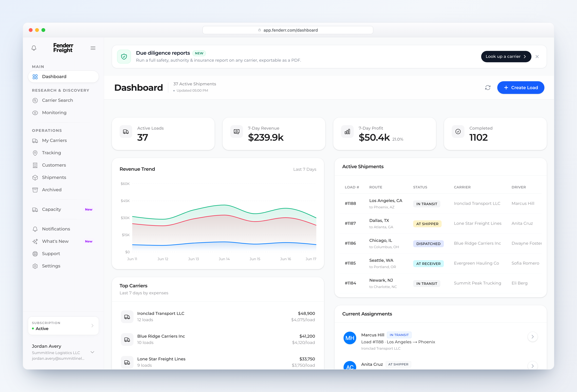577x392 pixels.
Task: Collapse sidebar with the hamburger menu icon
Action: coord(93,48)
